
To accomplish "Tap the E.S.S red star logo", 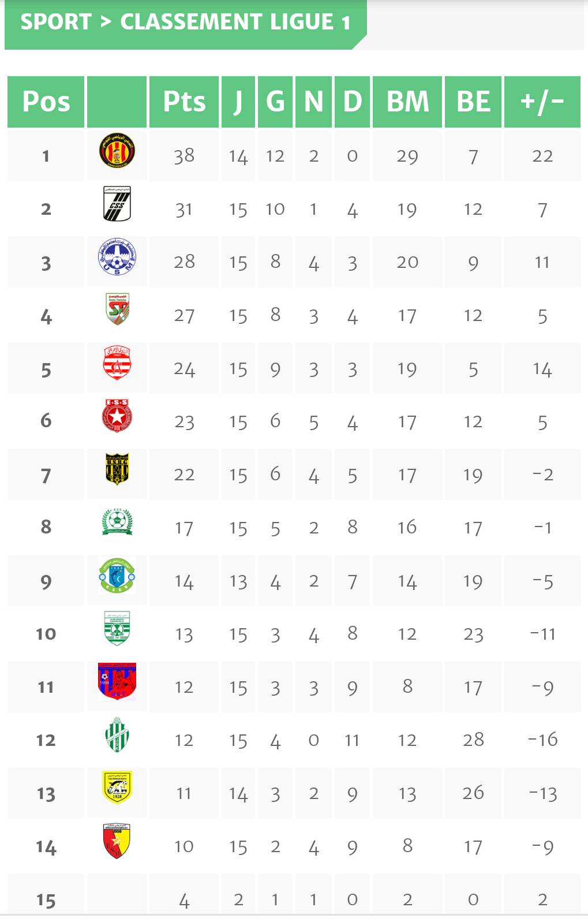I will click(x=117, y=416).
